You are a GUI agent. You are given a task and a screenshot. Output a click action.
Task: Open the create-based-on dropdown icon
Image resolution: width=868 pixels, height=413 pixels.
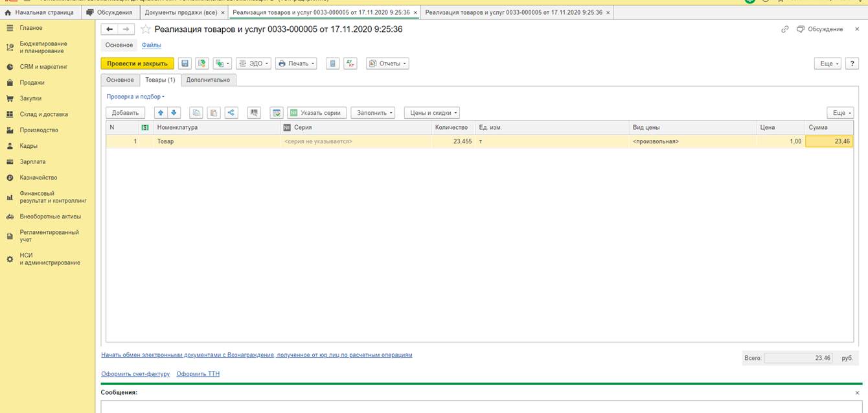pyautogui.click(x=222, y=64)
